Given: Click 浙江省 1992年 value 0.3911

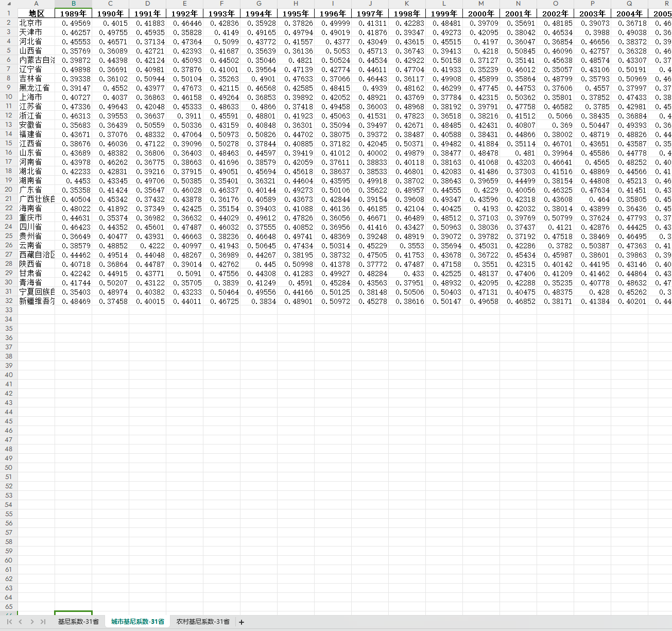Looking at the screenshot, I should click(x=184, y=115).
